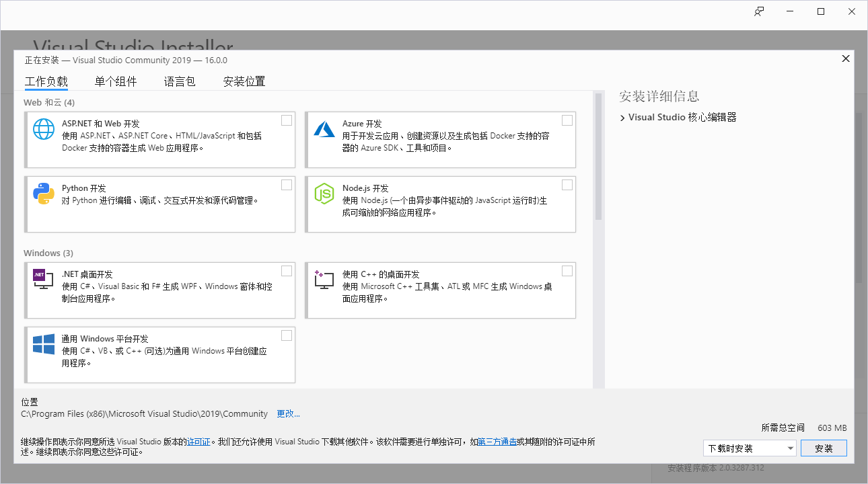
Task: Click the ASP.NET globe icon
Action: coord(44,129)
